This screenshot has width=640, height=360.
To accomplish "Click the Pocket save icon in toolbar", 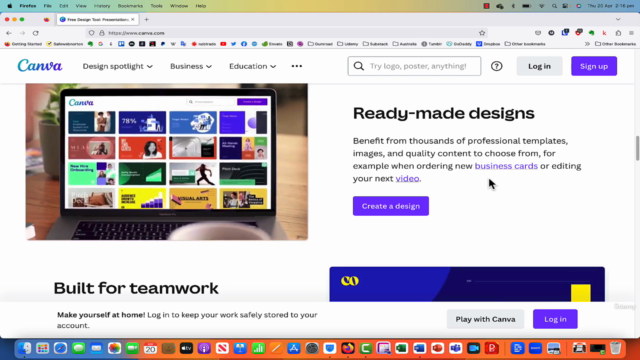I will pos(538,33).
